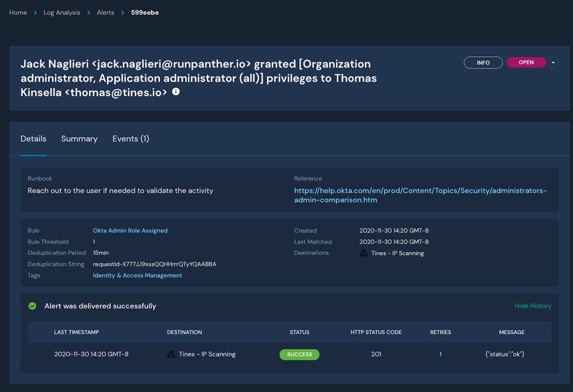The image size is (573, 392).
Task: Navigate to Alerts in the breadcrumb
Action: (105, 13)
